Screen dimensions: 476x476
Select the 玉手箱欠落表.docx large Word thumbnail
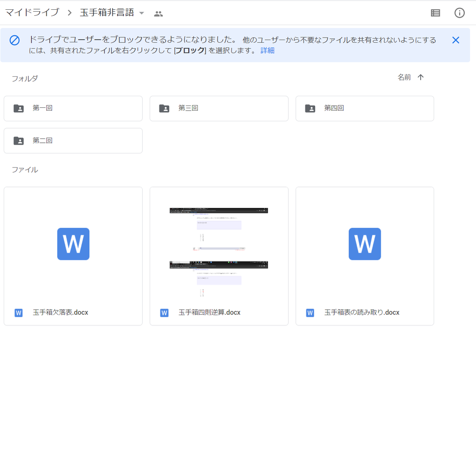point(73,244)
